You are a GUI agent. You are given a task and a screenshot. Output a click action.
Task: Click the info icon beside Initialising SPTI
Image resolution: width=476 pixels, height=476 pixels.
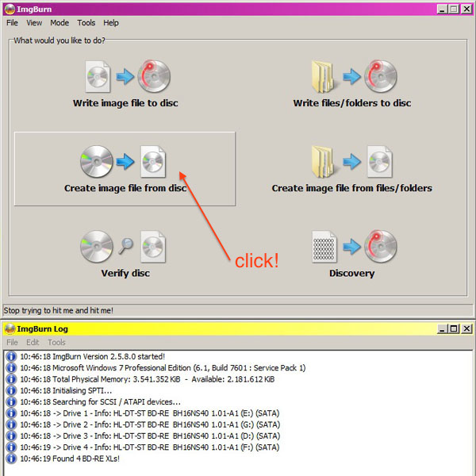11,390
